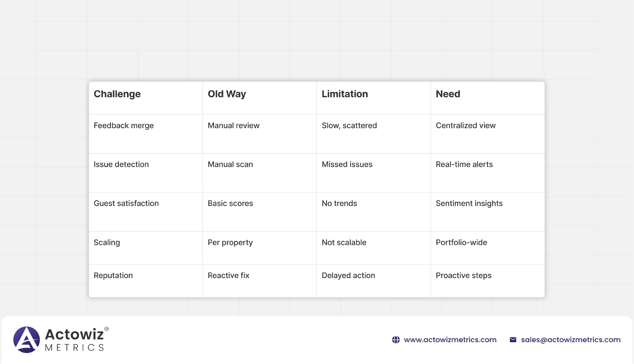Select the Limitation column header
634x364 pixels.
coord(345,94)
